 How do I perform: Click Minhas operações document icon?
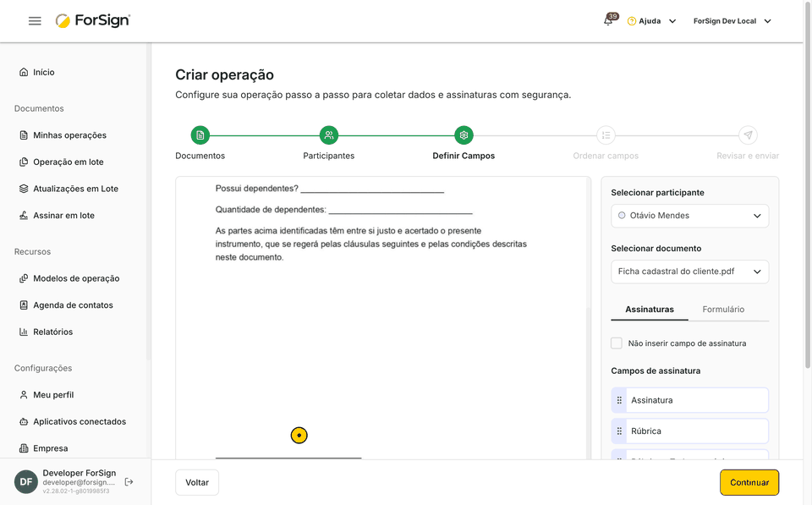tap(24, 135)
